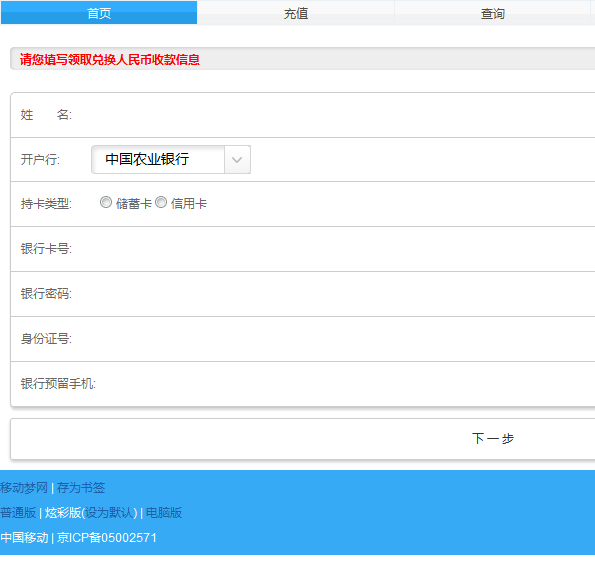Screen dimensions: 595x564
Task: Open the 移动梦网 footer link
Action: click(24, 488)
